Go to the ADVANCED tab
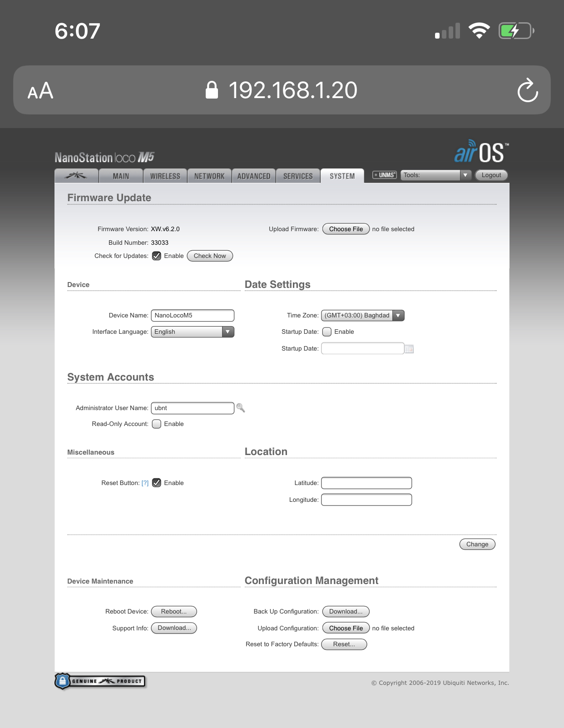The width and height of the screenshot is (564, 728). [254, 176]
